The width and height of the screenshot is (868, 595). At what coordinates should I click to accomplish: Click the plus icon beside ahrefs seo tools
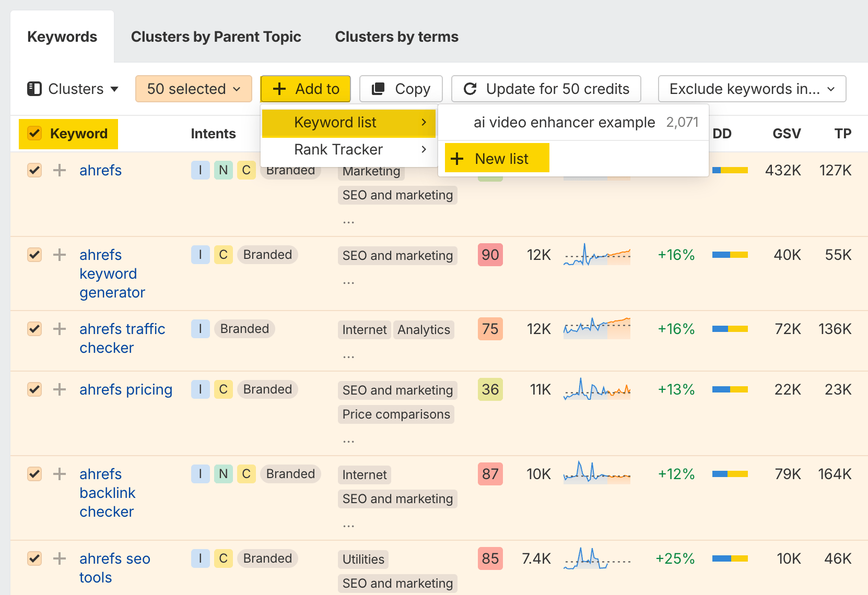(60, 558)
